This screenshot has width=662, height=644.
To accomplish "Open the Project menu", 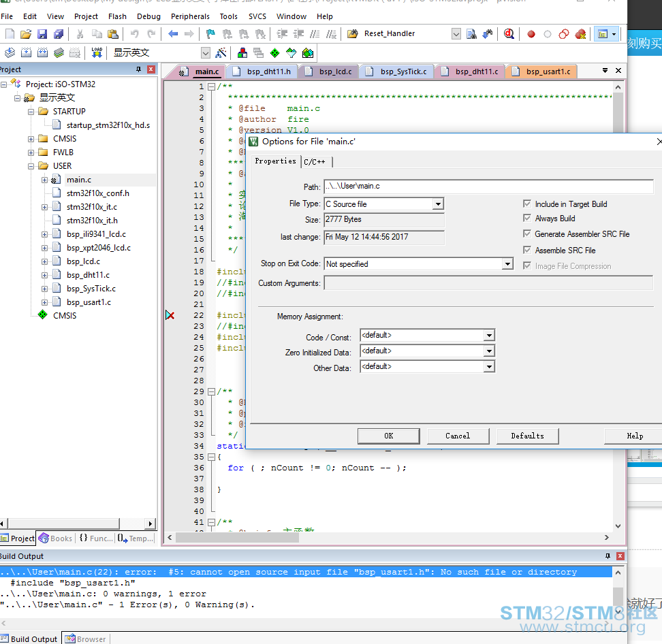I will 86,16.
